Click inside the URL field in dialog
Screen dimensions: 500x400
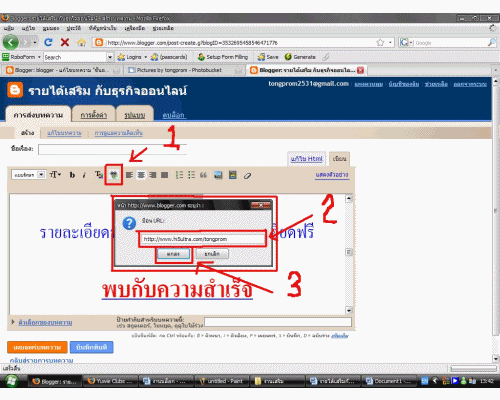[x=203, y=239]
